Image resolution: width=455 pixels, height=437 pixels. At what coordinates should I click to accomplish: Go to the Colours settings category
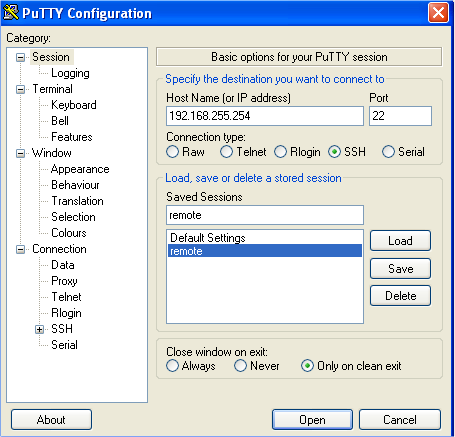coord(69,233)
